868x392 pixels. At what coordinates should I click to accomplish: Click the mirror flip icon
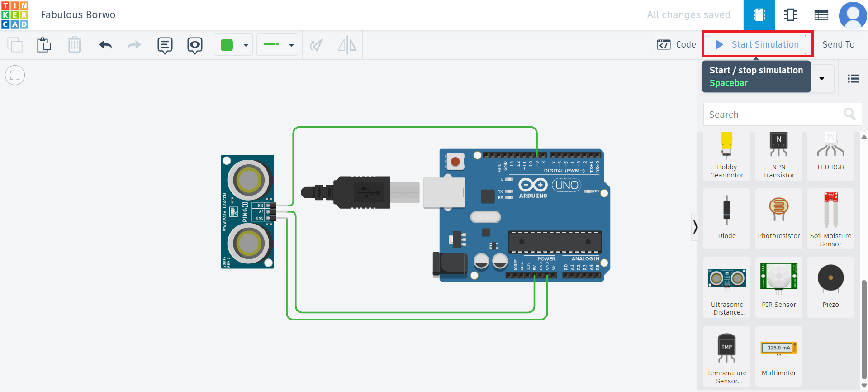click(x=347, y=45)
